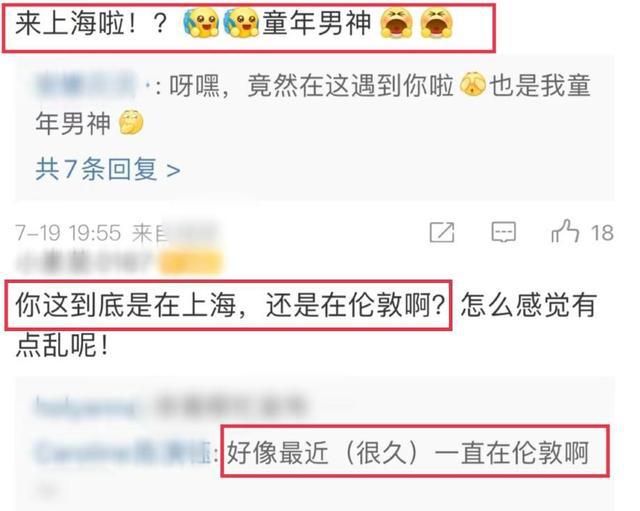Like the comment with the thumbs-up icon
640x511 pixels.
click(x=565, y=232)
